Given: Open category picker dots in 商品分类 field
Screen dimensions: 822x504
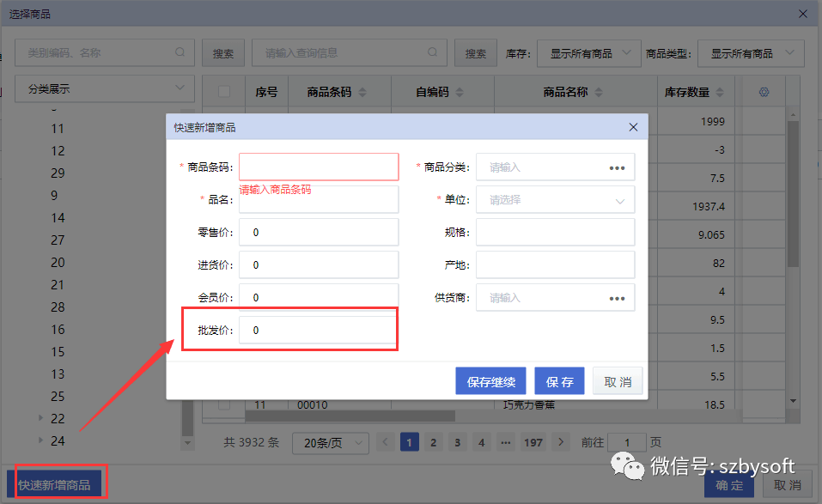Looking at the screenshot, I should [x=617, y=167].
